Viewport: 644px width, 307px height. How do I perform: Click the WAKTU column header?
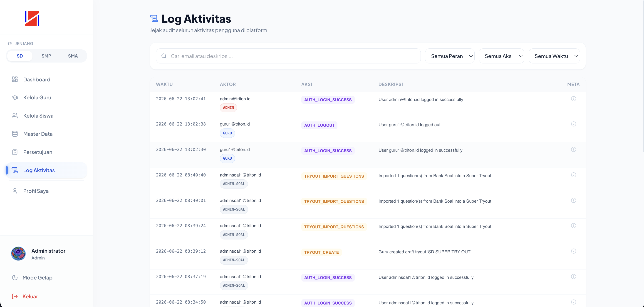coord(164,84)
